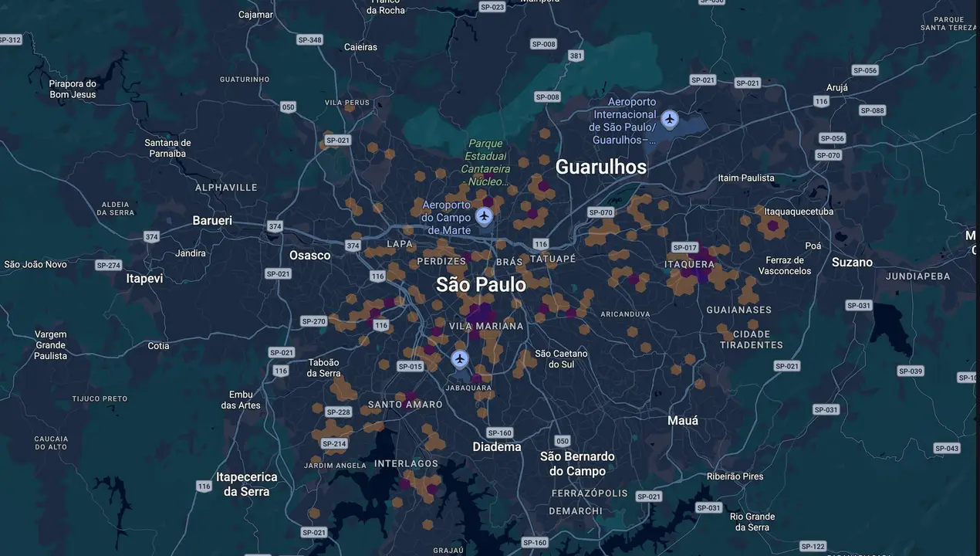Click the Itapecerica da Serra label
The image size is (980, 556).
click(x=247, y=484)
